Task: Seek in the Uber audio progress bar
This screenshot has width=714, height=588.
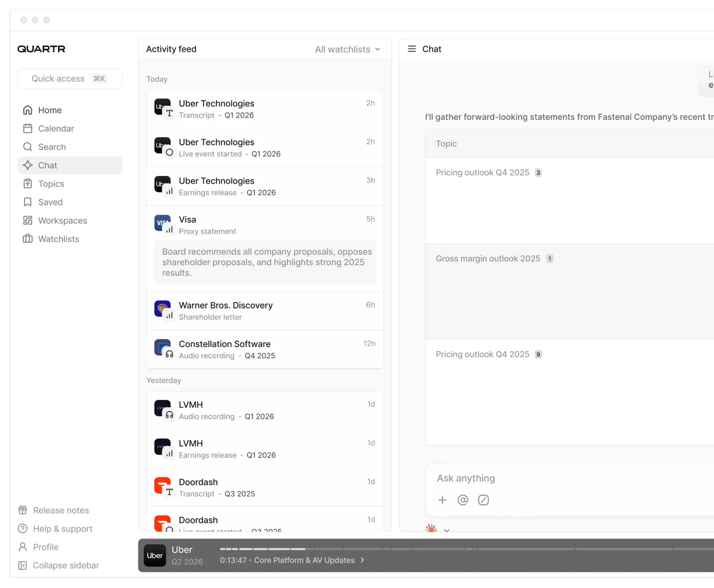Action: point(467,549)
